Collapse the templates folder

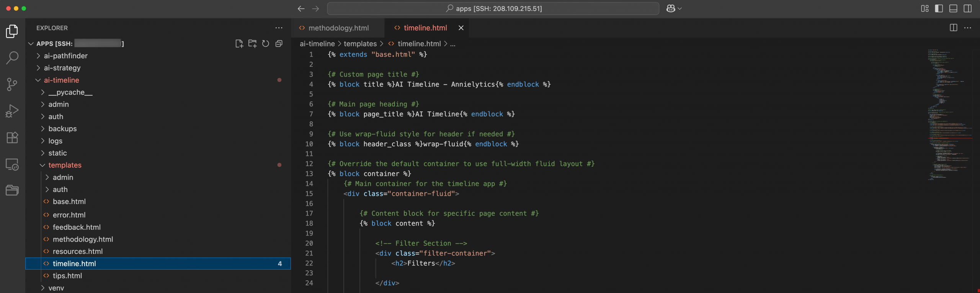(x=65, y=165)
